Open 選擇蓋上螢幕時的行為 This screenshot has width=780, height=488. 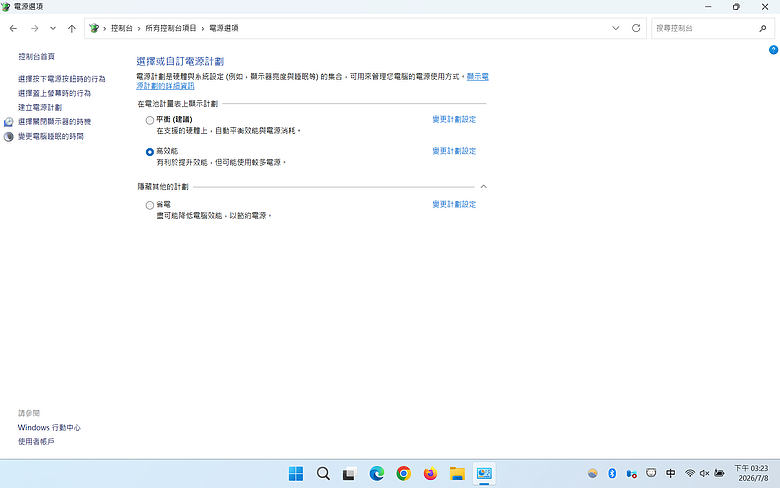(54, 93)
